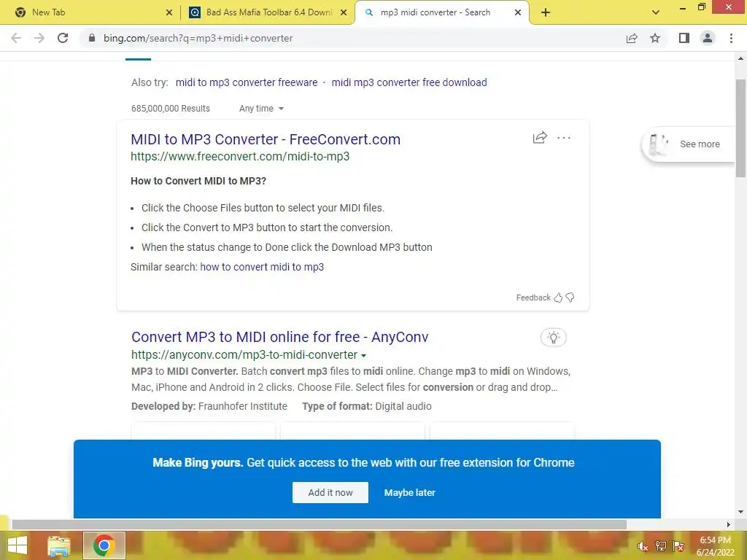
Task: Open 'how to convert midi to mp3' similar search
Action: pos(262,267)
